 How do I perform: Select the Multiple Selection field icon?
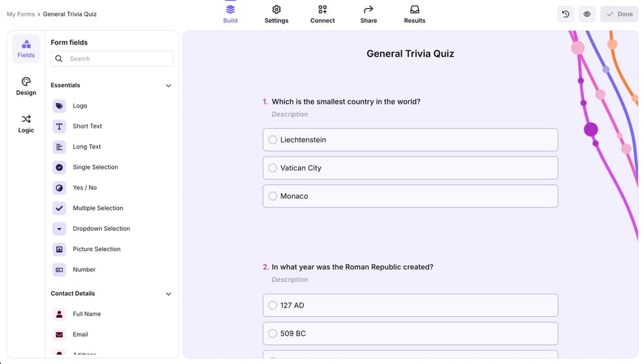(59, 208)
